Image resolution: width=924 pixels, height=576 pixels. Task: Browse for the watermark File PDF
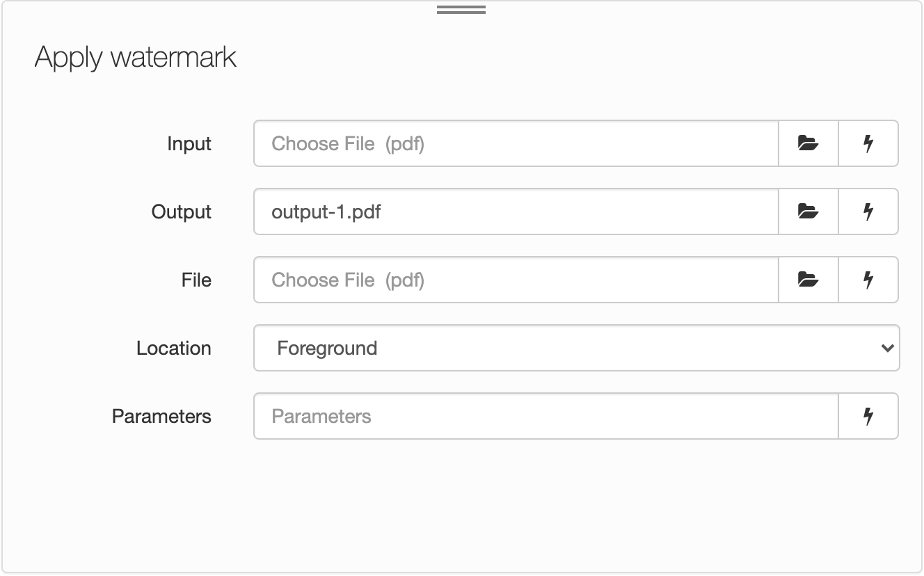pyautogui.click(x=807, y=280)
